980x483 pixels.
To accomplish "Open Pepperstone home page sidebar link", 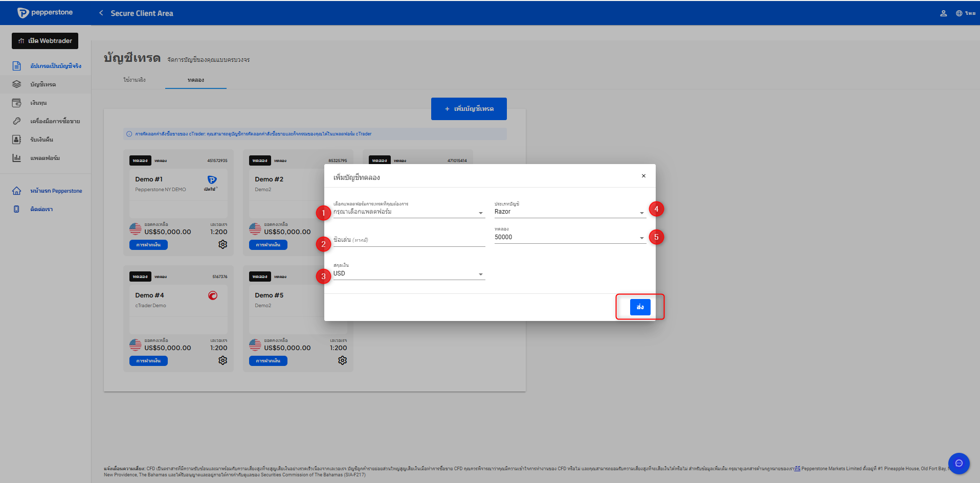I will (x=56, y=191).
